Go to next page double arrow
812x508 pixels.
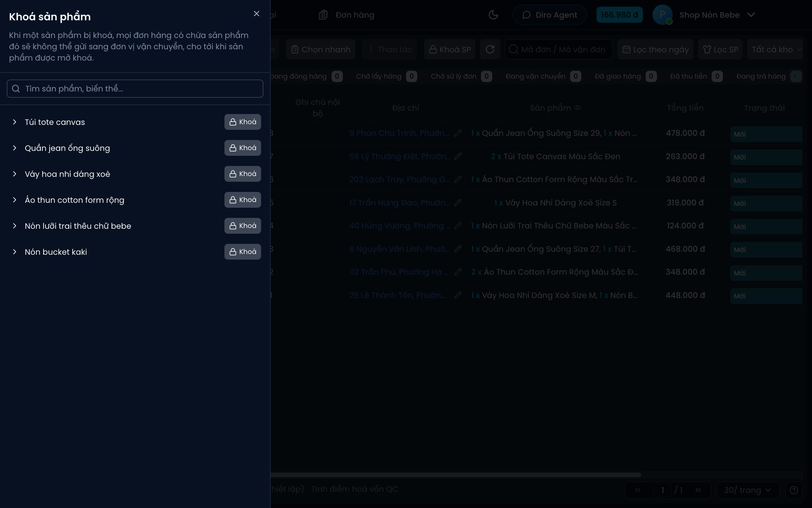pyautogui.click(x=698, y=490)
